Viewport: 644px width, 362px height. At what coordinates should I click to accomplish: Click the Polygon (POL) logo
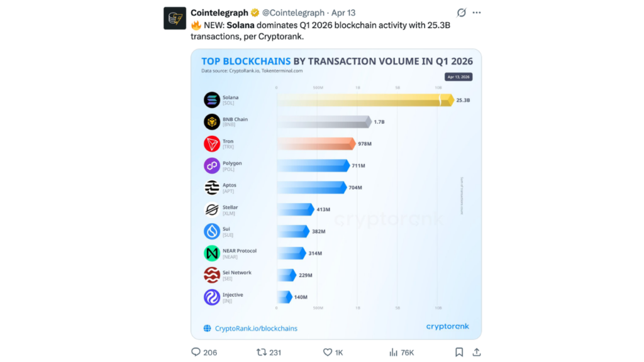(213, 165)
